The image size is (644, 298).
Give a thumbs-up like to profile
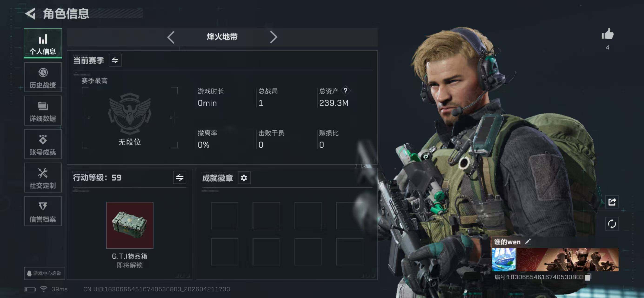(x=607, y=34)
